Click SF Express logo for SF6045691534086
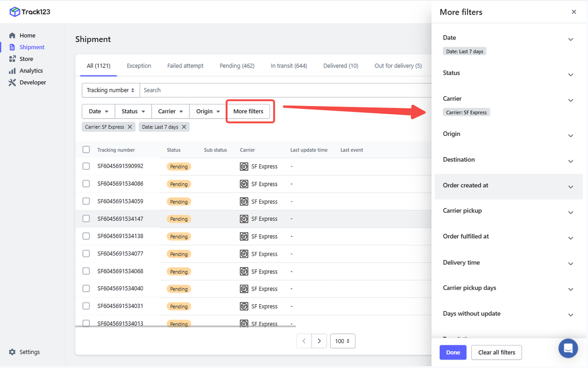This screenshot has width=588, height=368. pyautogui.click(x=244, y=184)
